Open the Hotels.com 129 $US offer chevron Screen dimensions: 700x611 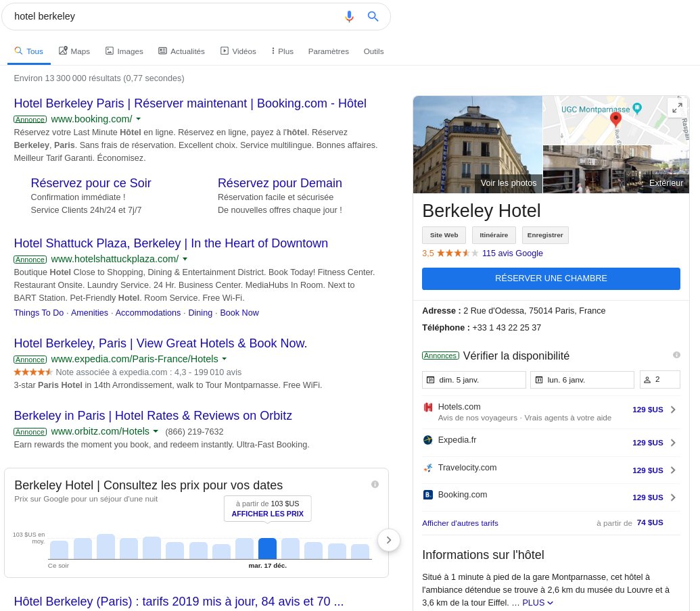673,410
